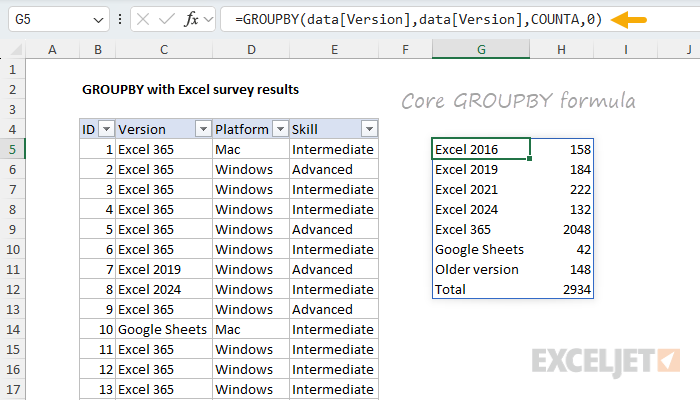Click the Name Box showing G5
The height and width of the screenshot is (400, 700).
coord(58,20)
